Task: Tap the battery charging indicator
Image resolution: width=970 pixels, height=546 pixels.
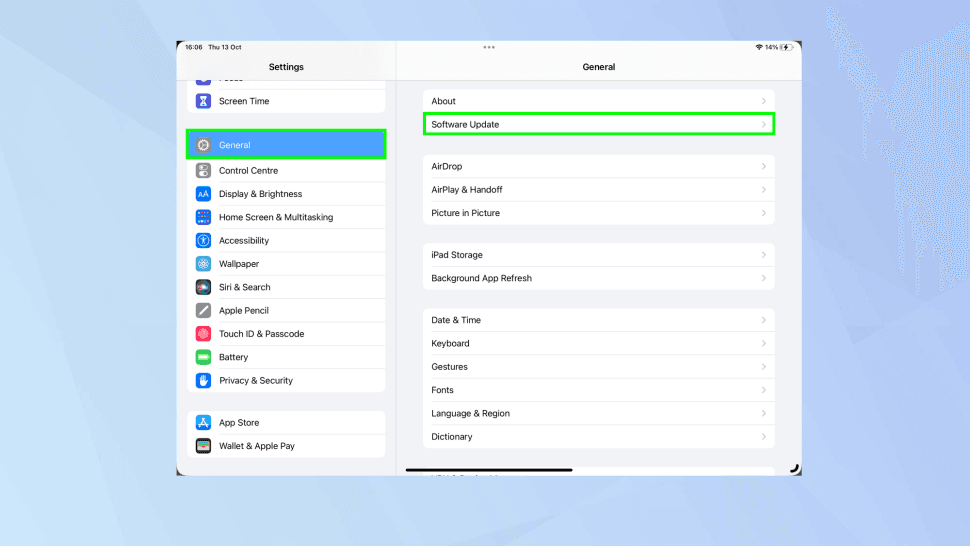Action: pos(786,47)
